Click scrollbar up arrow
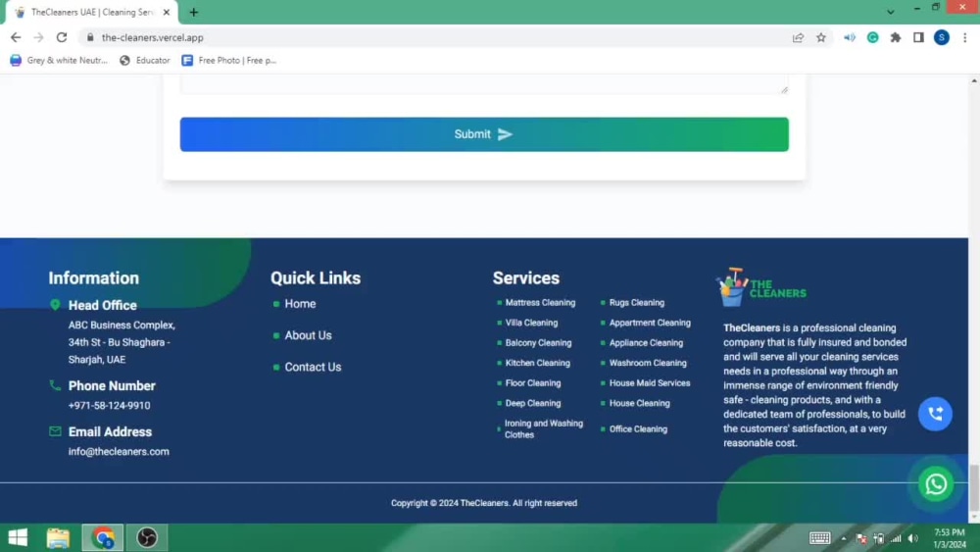The height and width of the screenshot is (552, 980). 974,80
